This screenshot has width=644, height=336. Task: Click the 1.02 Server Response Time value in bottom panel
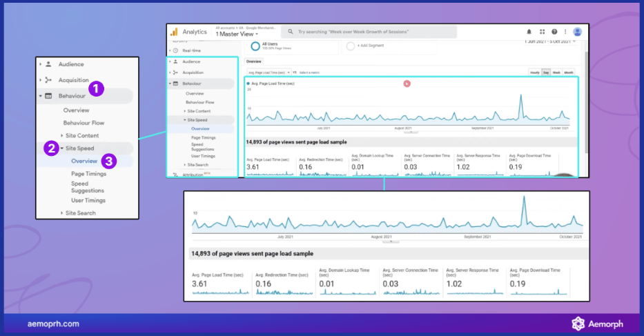coord(454,284)
